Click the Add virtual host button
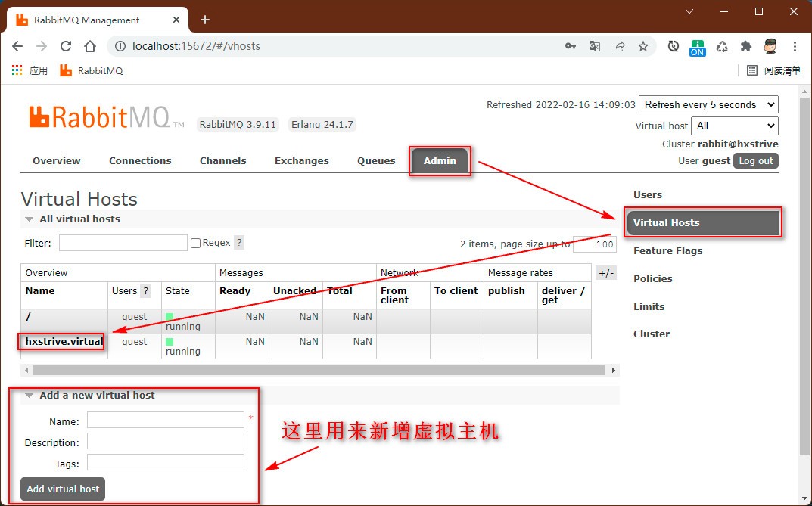This screenshot has width=812, height=506. 63,489
